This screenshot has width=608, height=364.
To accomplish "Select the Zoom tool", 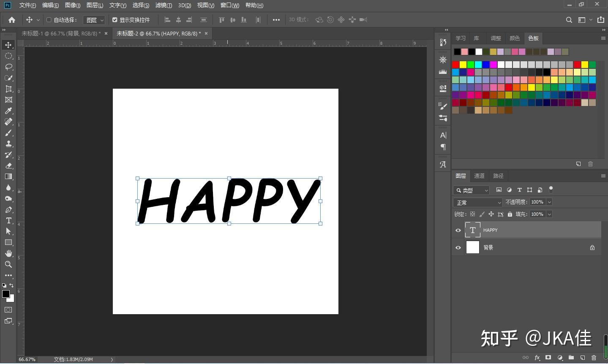I will coord(8,264).
